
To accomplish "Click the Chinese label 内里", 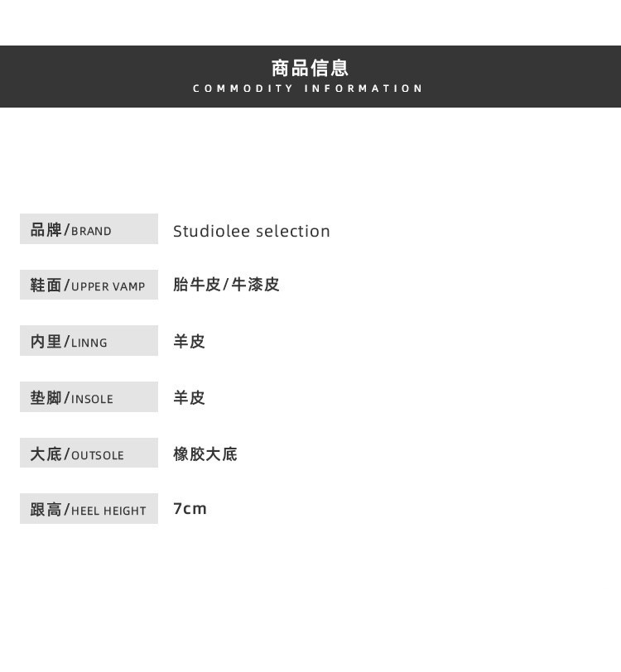I will point(46,341).
